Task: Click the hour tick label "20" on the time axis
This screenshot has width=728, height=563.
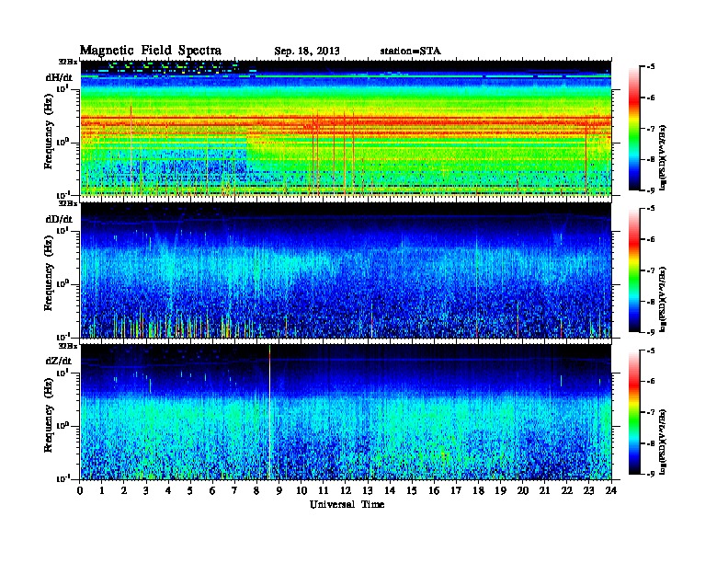Action: click(523, 490)
